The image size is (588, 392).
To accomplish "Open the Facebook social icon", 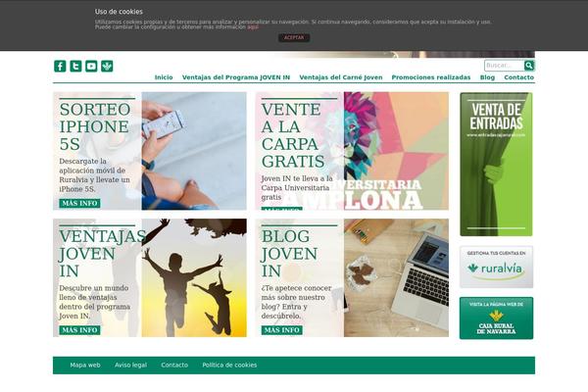I will tap(60, 66).
